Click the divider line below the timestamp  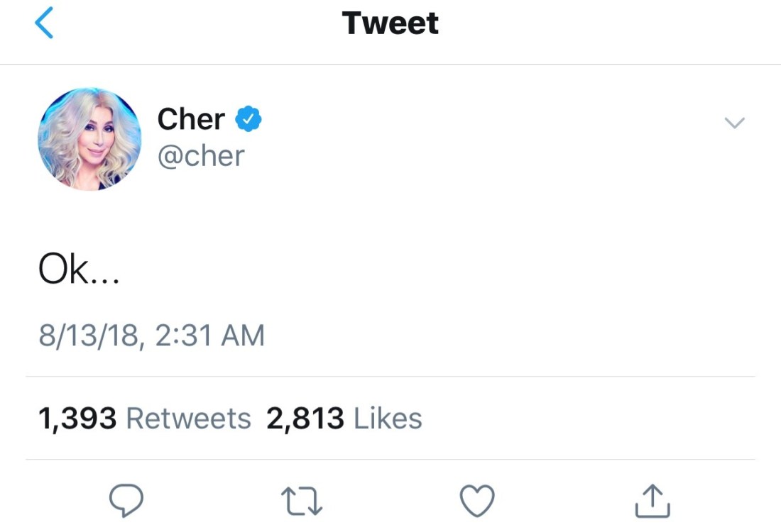tap(390, 377)
